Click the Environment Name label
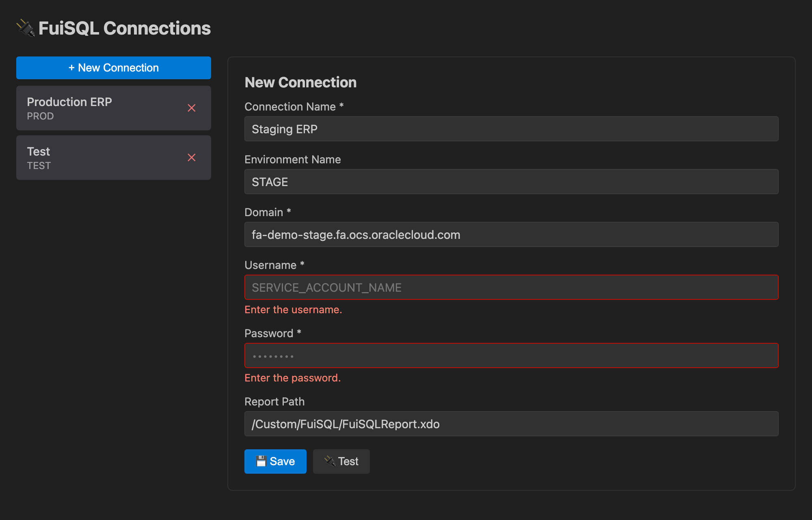 pyautogui.click(x=292, y=159)
